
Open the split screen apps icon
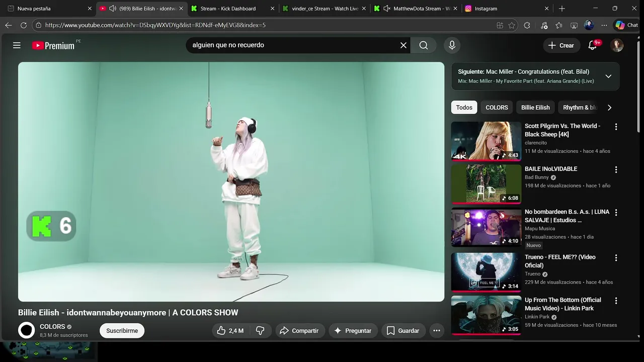(500, 25)
